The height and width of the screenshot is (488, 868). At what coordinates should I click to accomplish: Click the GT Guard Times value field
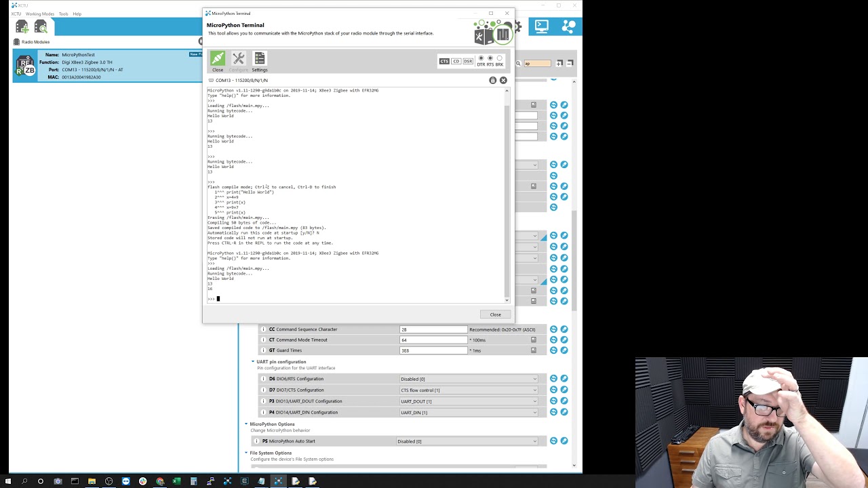(433, 350)
